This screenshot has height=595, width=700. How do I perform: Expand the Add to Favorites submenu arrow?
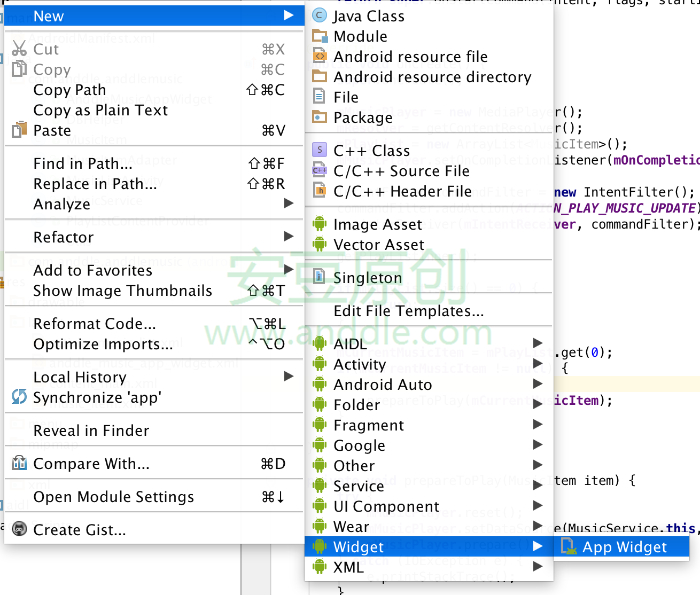pyautogui.click(x=289, y=269)
